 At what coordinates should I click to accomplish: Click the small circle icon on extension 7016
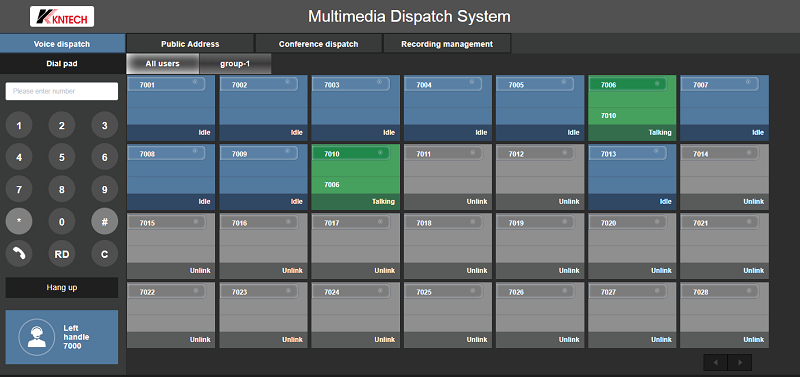(287, 221)
